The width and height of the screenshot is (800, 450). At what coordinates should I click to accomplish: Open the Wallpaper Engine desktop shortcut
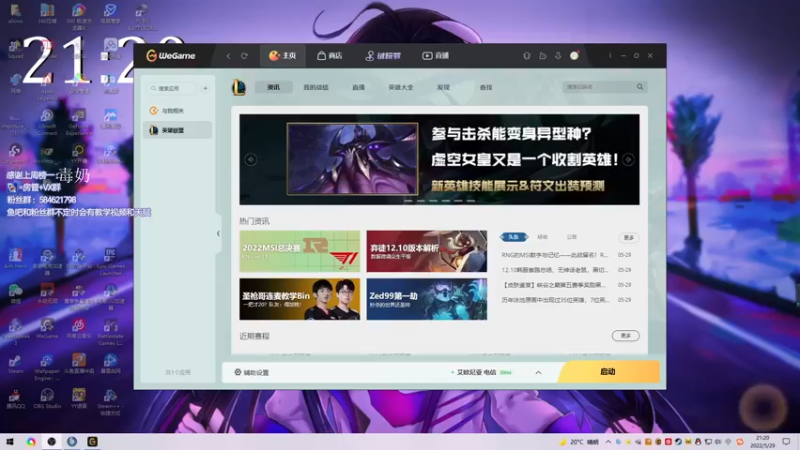coord(47,367)
